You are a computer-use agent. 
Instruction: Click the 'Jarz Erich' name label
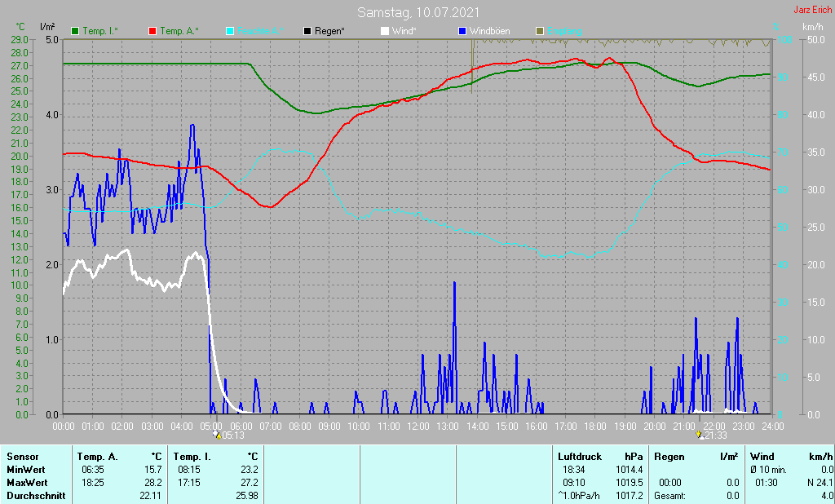click(x=812, y=10)
